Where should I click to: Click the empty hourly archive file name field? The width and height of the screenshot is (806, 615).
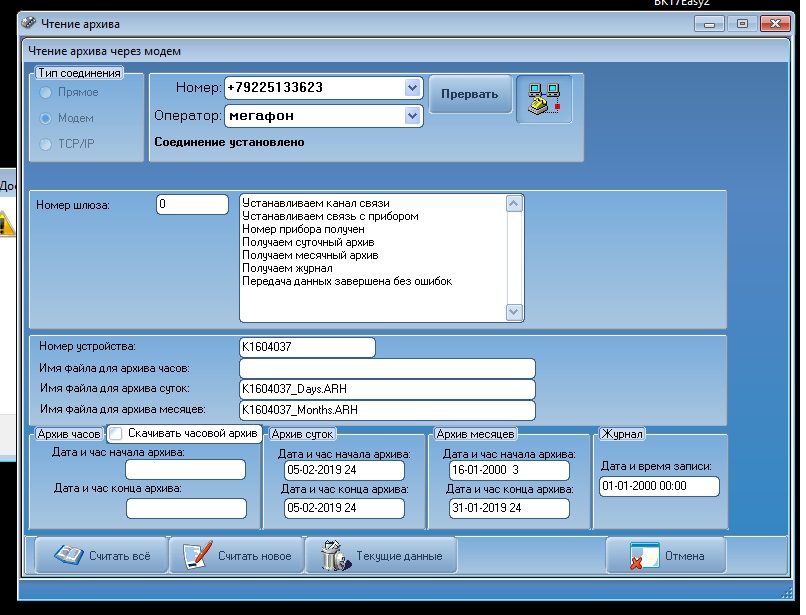pos(388,368)
